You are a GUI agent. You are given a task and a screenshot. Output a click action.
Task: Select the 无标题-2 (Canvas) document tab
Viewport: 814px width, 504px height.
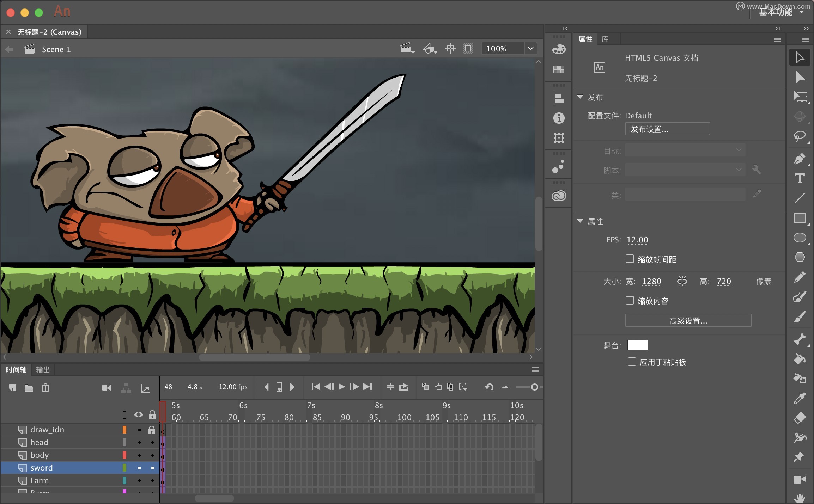point(49,32)
